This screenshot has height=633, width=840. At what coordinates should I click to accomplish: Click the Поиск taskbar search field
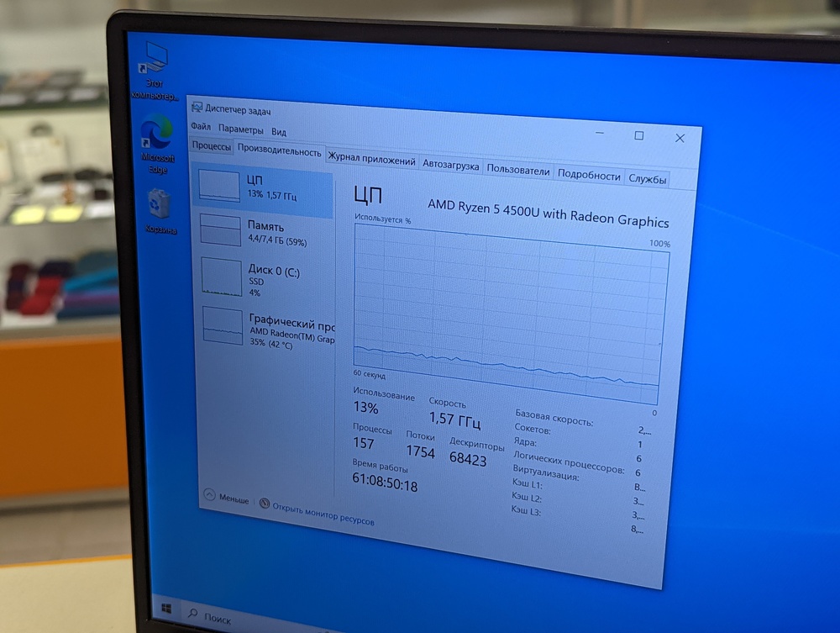tap(218, 618)
